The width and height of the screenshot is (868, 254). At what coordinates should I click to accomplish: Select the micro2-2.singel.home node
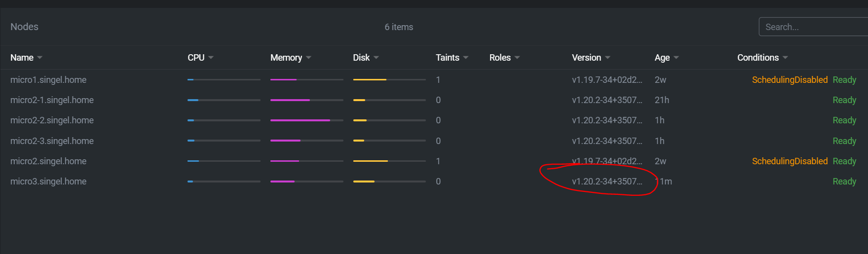pos(52,120)
